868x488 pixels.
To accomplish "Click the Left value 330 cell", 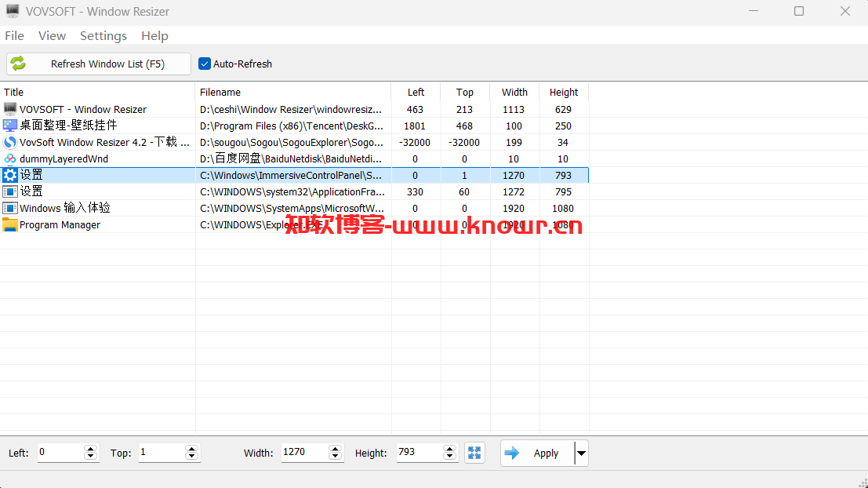I will pos(415,191).
